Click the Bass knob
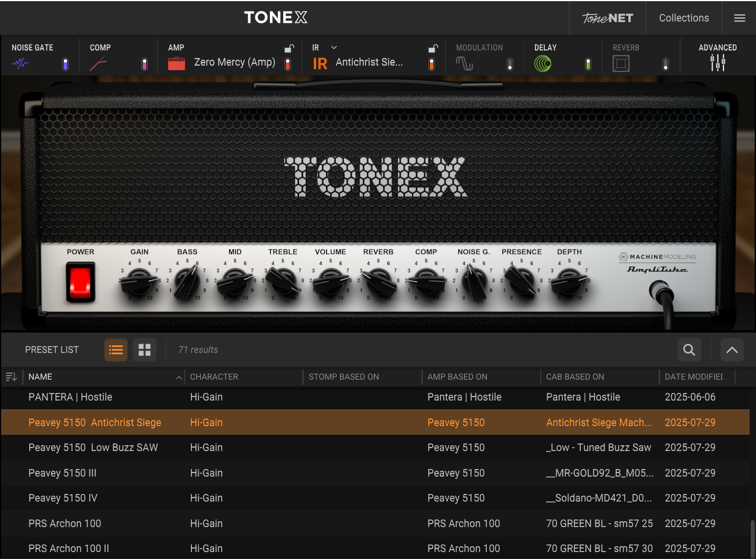Image resolution: width=756 pixels, height=559 pixels. 187,283
